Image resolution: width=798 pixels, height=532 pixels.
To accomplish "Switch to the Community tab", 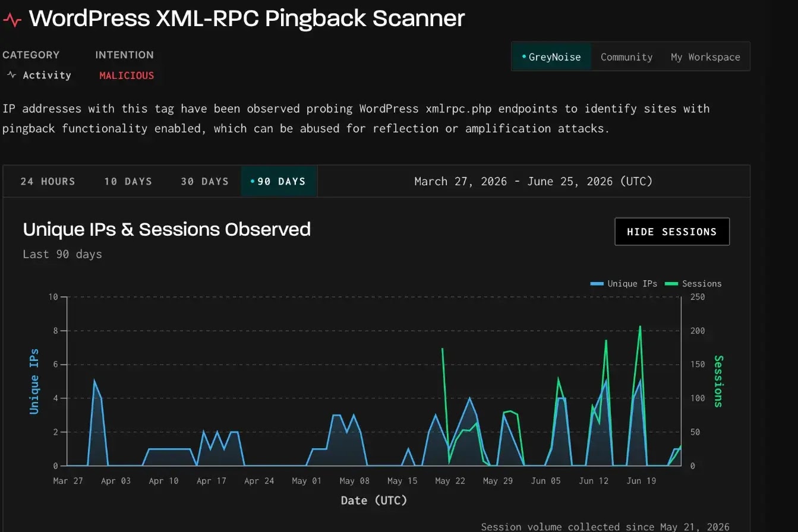I will point(626,57).
